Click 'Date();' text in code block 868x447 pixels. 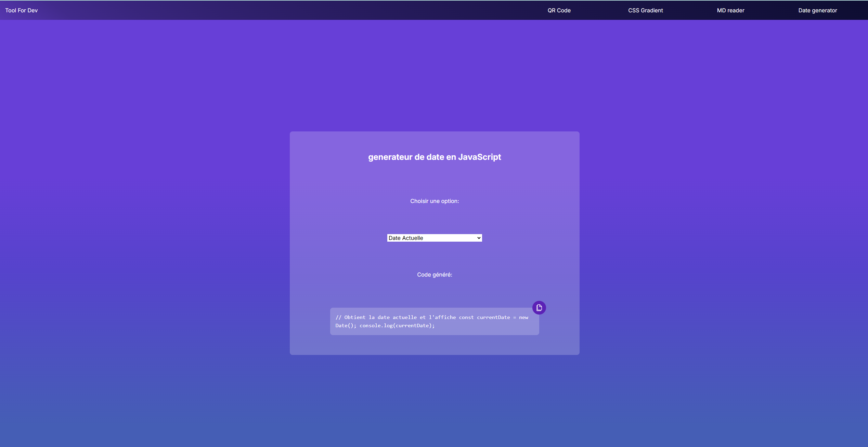click(346, 325)
